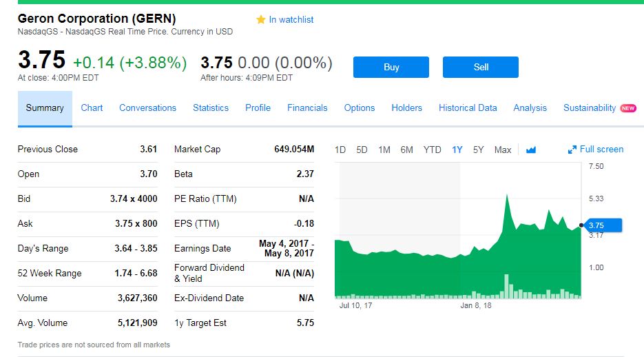
Task: Click the Beta value 2.37
Action: 305,174
